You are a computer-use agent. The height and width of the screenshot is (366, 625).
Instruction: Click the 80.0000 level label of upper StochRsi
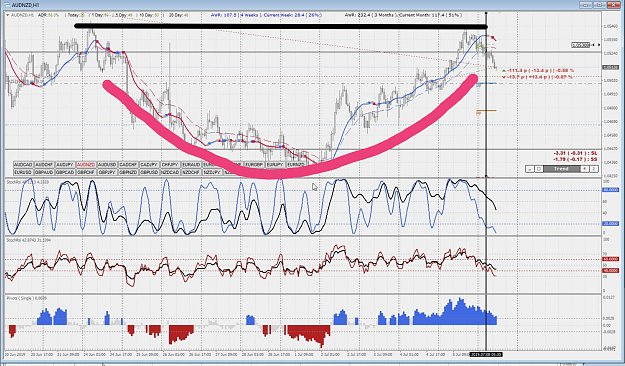(611, 190)
